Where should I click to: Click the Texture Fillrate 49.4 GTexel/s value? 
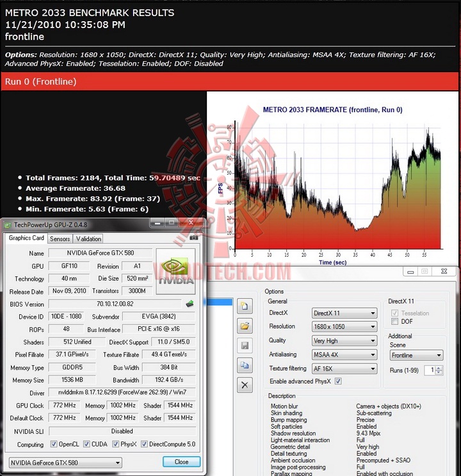[x=169, y=354]
